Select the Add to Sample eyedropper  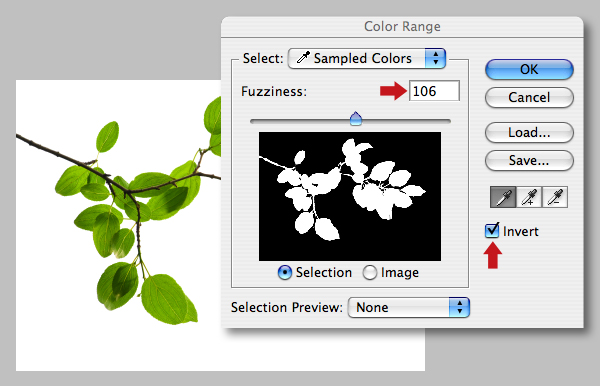click(x=529, y=197)
